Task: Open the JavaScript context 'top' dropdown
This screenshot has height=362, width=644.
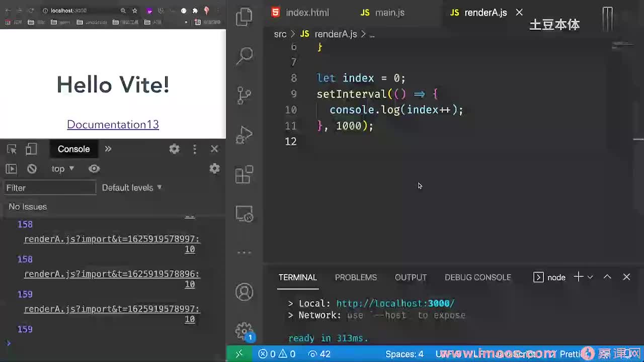Action: click(x=63, y=169)
